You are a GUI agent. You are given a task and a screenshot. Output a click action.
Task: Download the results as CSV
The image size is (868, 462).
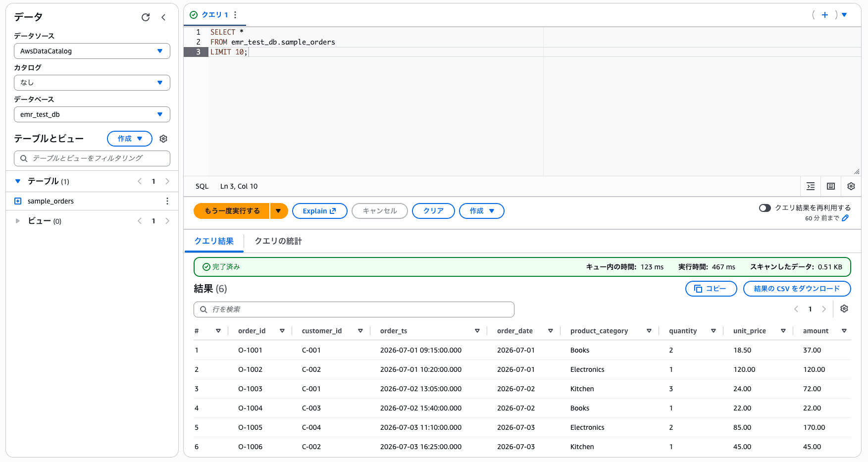[x=797, y=289]
